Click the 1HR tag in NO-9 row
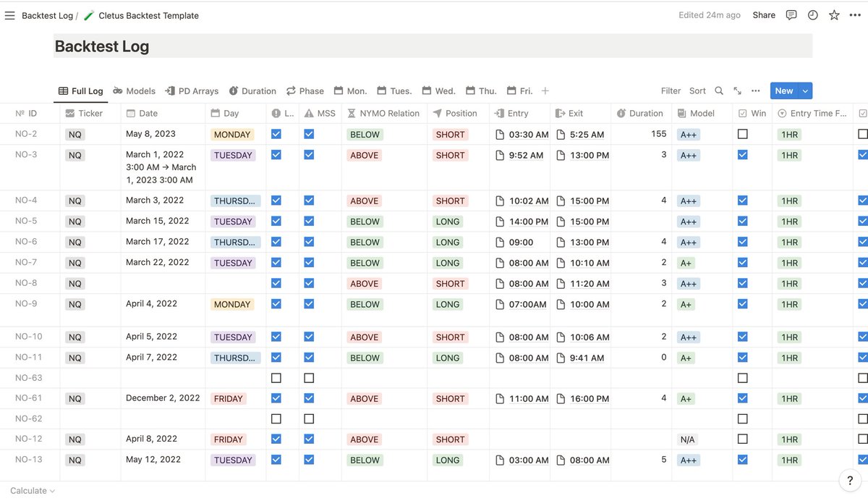Screen dimensions: 868x501 789,305
